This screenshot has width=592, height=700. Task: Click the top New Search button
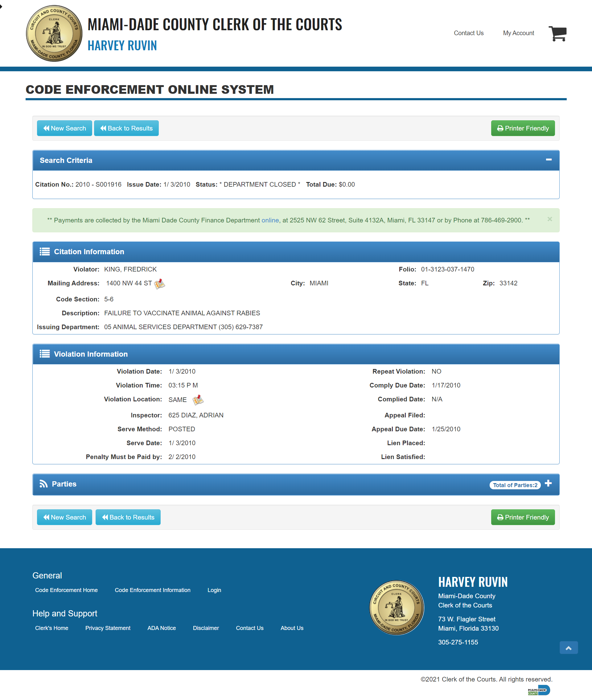(64, 128)
